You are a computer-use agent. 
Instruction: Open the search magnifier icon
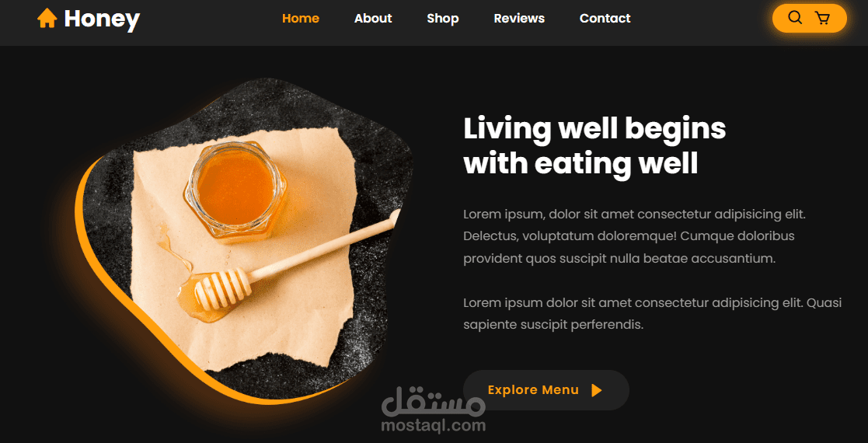795,18
